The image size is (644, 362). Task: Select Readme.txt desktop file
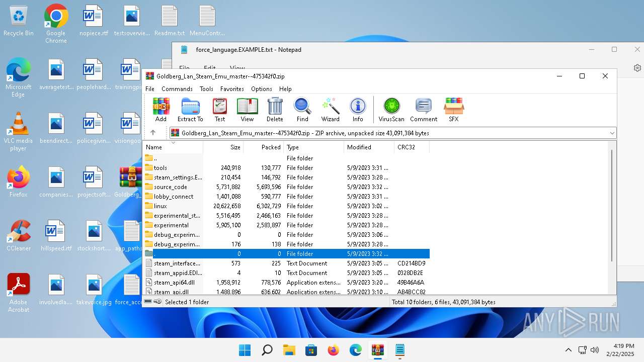[170, 21]
